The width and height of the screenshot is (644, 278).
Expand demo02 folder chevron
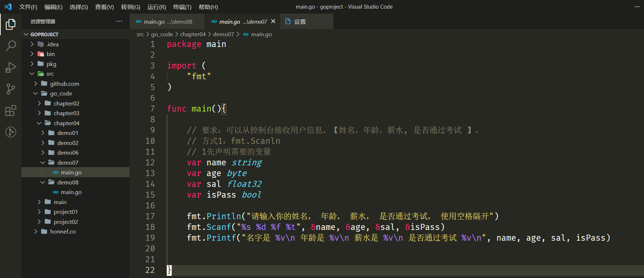[43, 143]
